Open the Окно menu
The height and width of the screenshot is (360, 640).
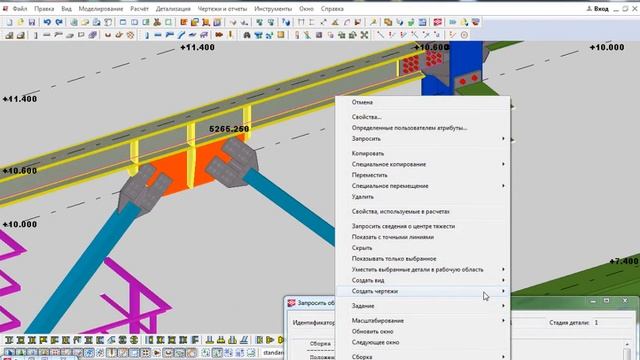[x=306, y=9]
